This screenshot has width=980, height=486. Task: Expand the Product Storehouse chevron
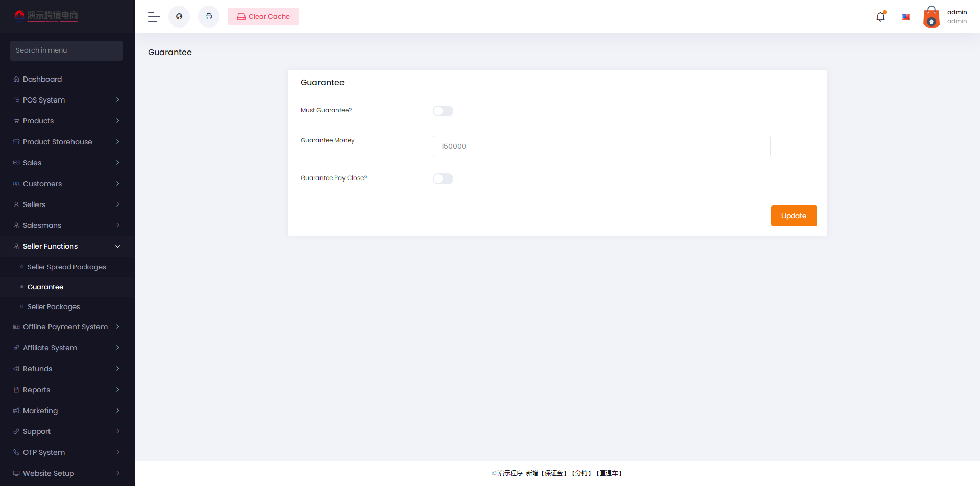point(117,142)
